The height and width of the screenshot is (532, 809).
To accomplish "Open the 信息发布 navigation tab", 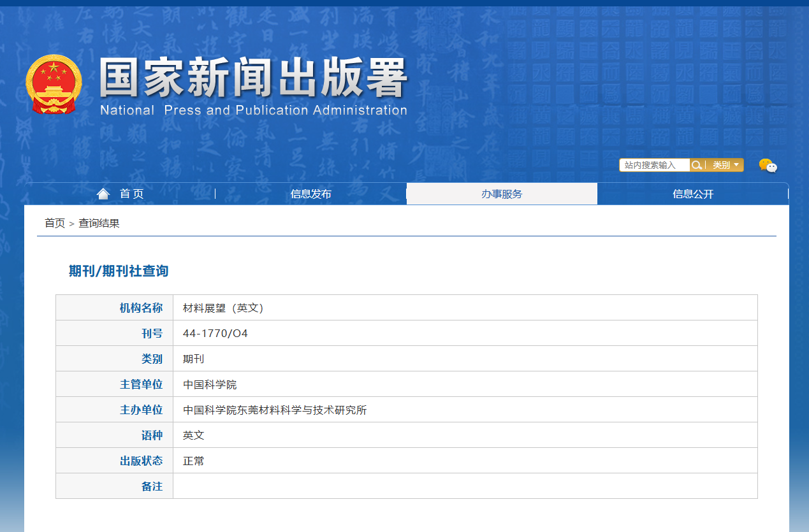I will (x=311, y=194).
